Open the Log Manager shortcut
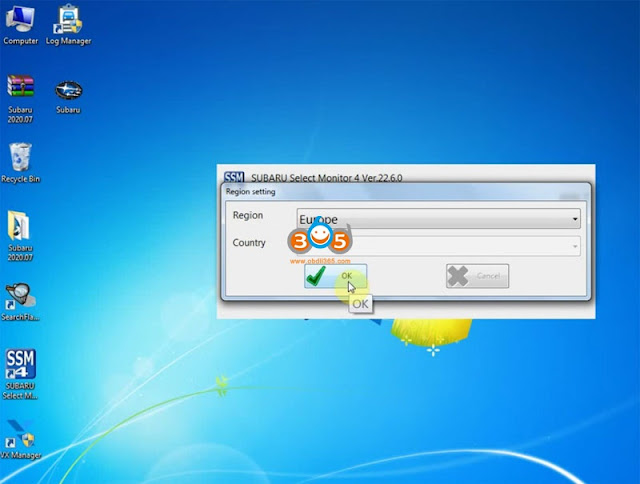 pos(68,24)
